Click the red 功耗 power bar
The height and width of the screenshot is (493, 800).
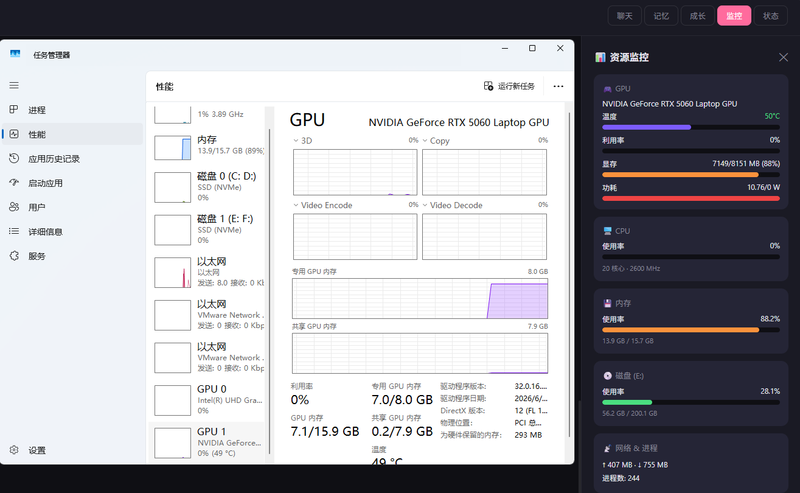pyautogui.click(x=691, y=199)
